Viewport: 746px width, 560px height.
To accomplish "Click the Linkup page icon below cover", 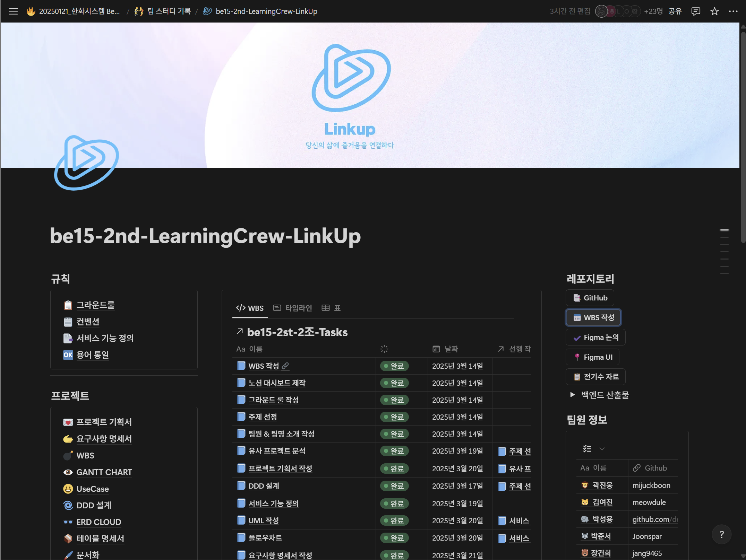I will pos(86,163).
